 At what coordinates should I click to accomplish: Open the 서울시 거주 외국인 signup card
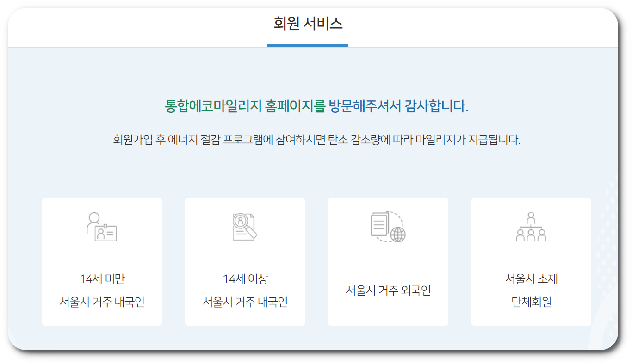[388, 261]
